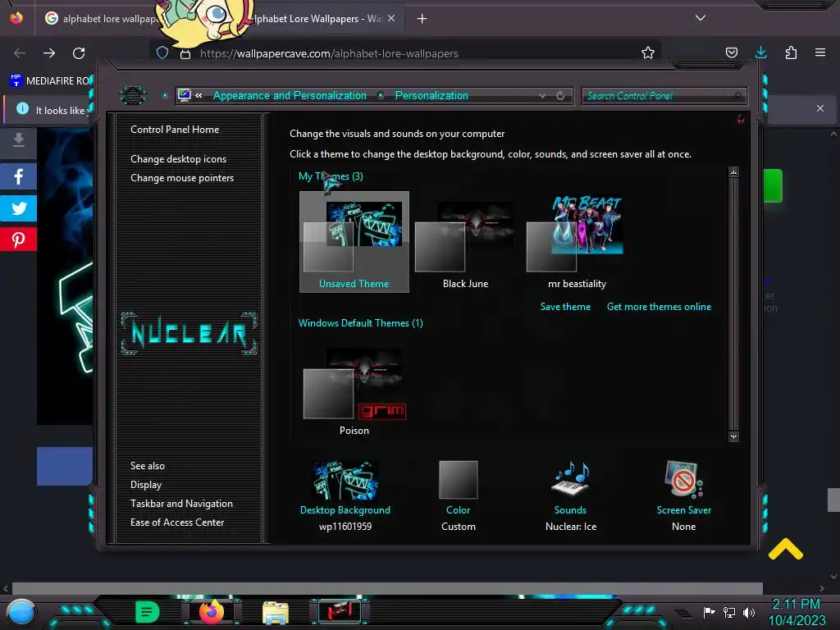The image size is (840, 630).
Task: Select the Unsaved Theme thumbnail
Action: [354, 242]
